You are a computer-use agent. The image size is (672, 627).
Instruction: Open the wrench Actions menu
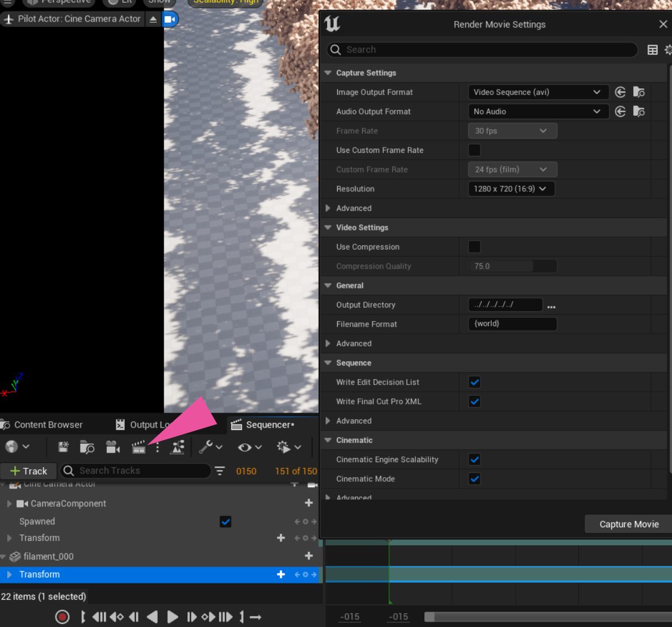[210, 447]
